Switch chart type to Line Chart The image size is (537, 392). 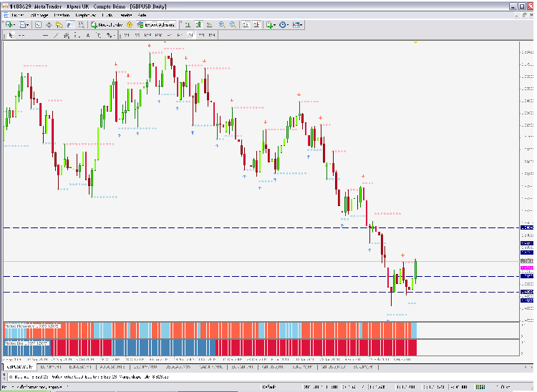pos(209,24)
